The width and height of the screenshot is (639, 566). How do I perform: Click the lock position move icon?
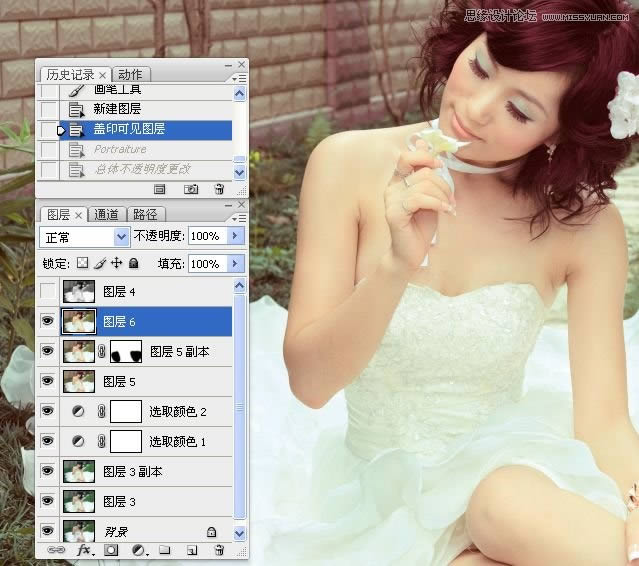click(116, 264)
